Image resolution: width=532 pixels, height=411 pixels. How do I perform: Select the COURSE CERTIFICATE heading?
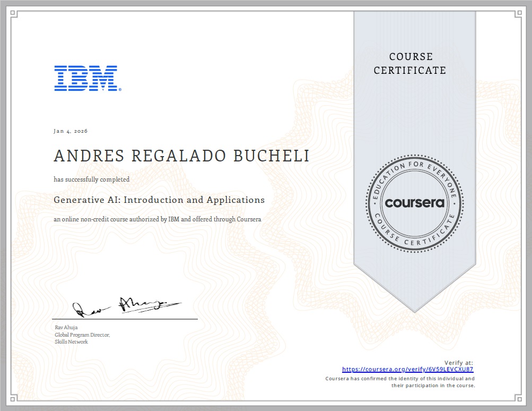tap(411, 64)
